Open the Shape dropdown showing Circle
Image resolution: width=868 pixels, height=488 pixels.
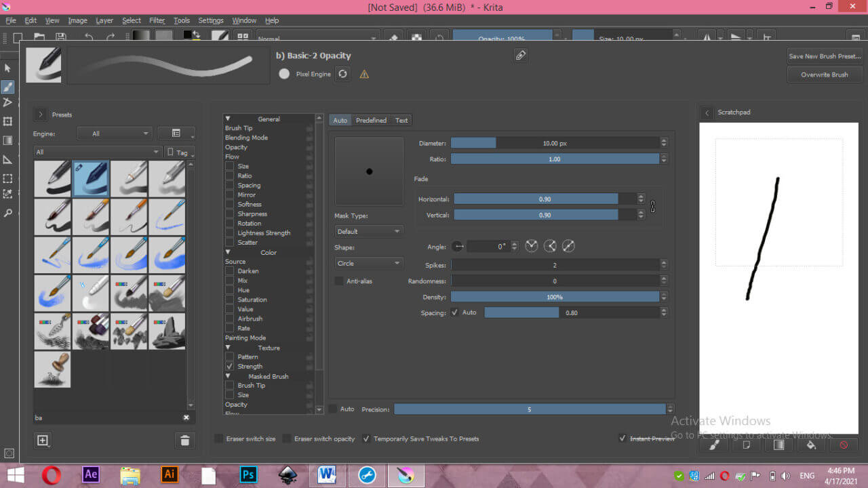coord(368,263)
